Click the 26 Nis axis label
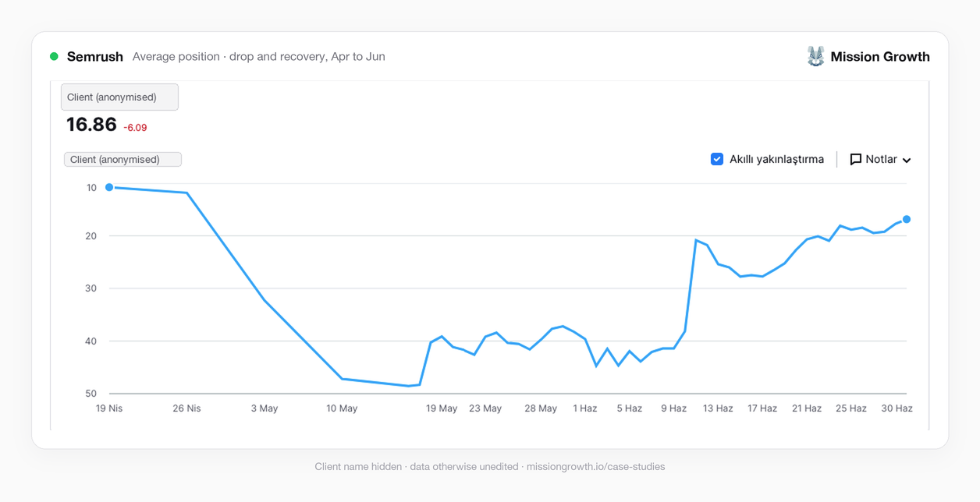The width and height of the screenshot is (980, 502). (x=186, y=408)
